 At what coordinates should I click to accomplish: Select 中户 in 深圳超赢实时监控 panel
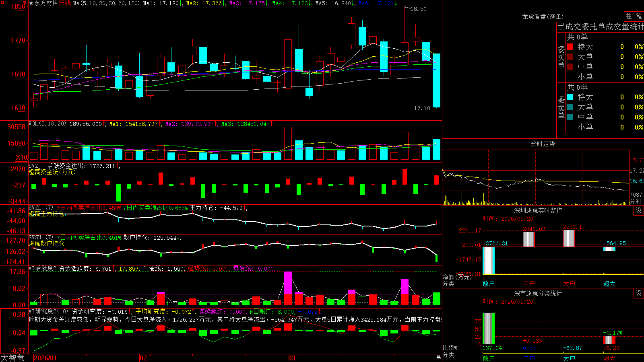pyautogui.click(x=529, y=284)
